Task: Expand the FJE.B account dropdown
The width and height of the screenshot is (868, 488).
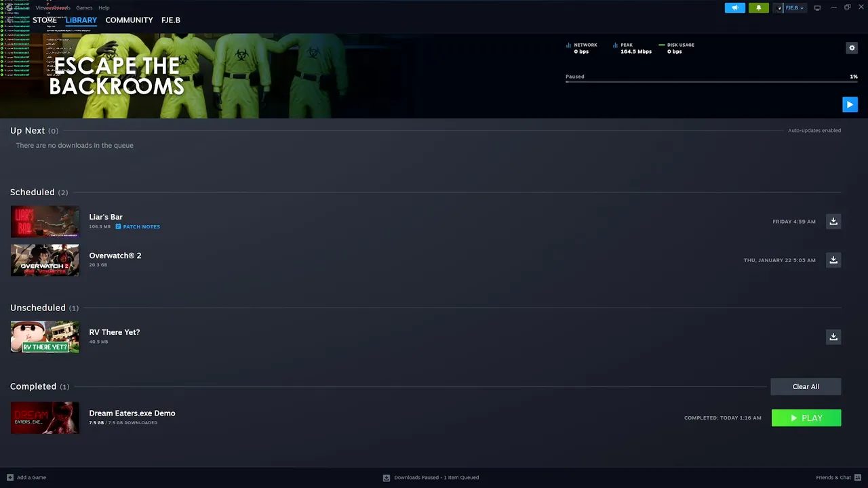Action: tap(794, 8)
